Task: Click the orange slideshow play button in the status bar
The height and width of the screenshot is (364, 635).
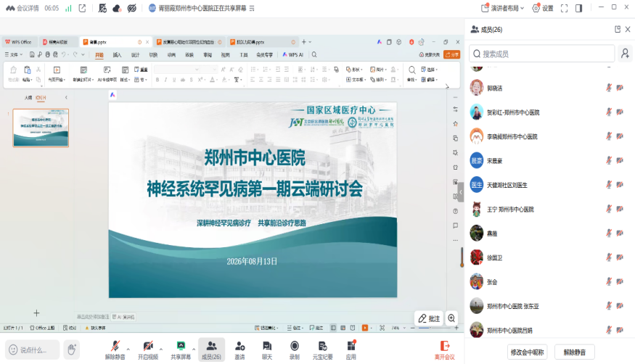Action: tap(365, 328)
